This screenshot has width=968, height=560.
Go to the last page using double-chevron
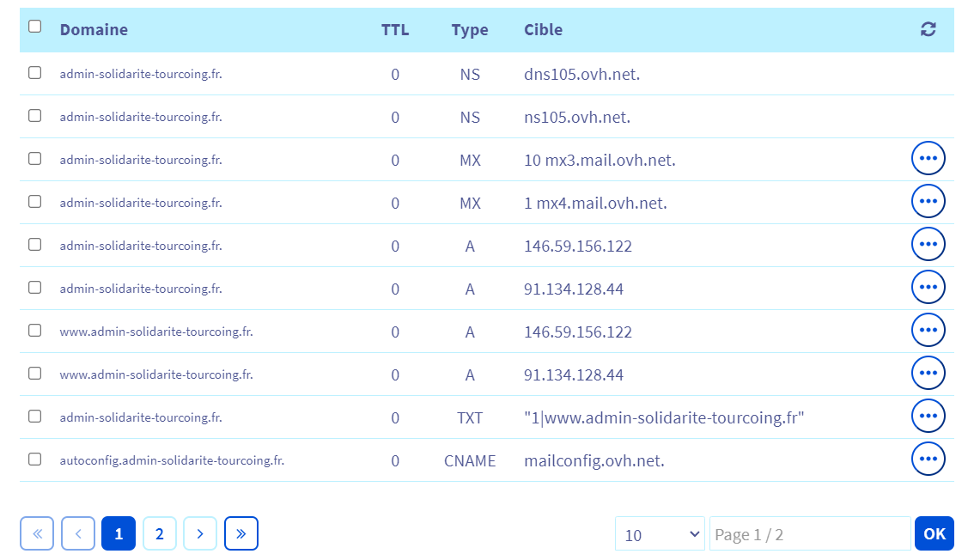coord(241,534)
